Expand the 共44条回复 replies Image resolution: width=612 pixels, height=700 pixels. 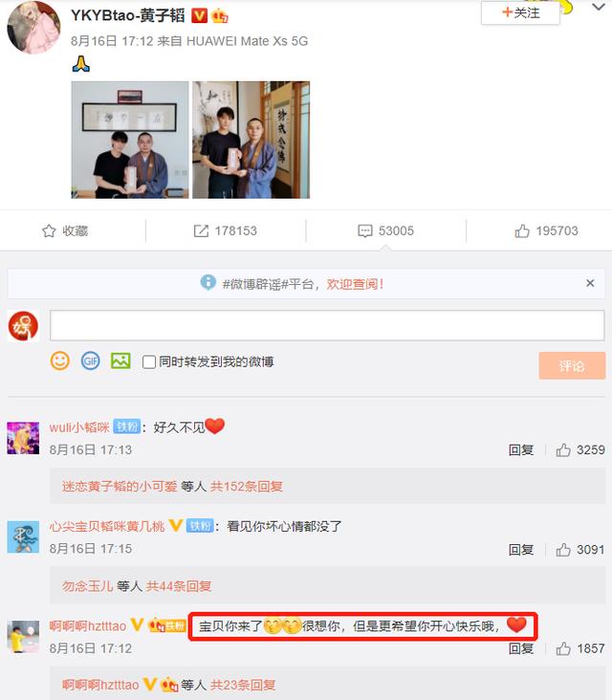point(179,585)
